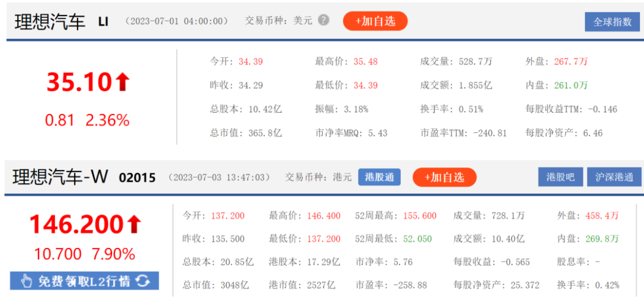Open the 沪深港通 button
Screen dimensions: 644x304
(x=614, y=177)
